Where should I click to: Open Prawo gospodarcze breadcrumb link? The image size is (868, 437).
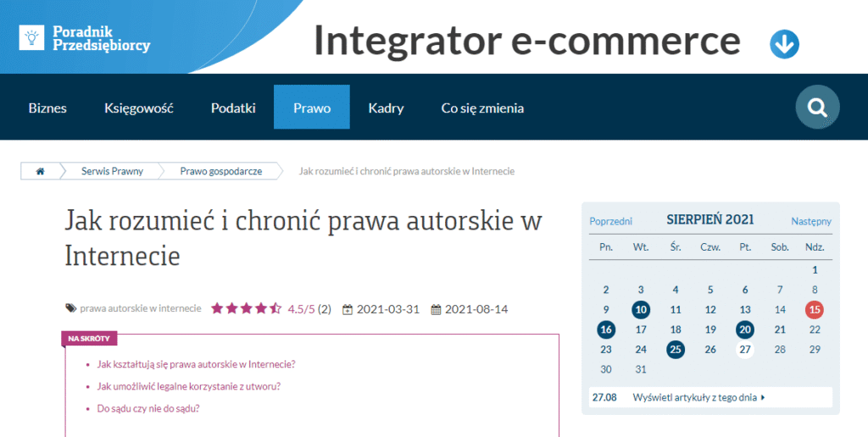220,171
